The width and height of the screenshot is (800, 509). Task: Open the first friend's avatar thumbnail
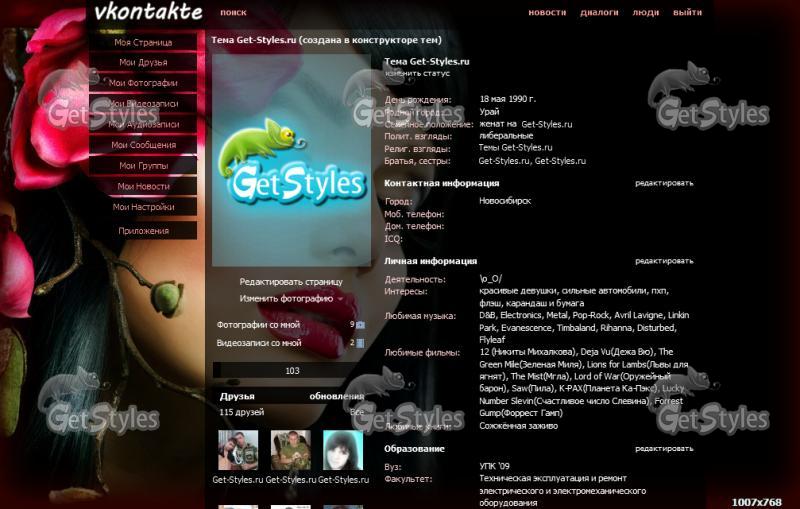[x=238, y=450]
